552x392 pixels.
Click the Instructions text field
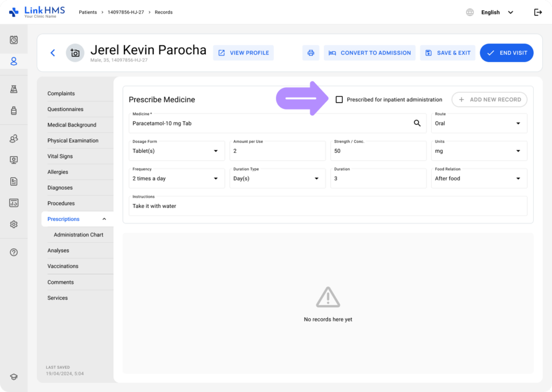[327, 206]
